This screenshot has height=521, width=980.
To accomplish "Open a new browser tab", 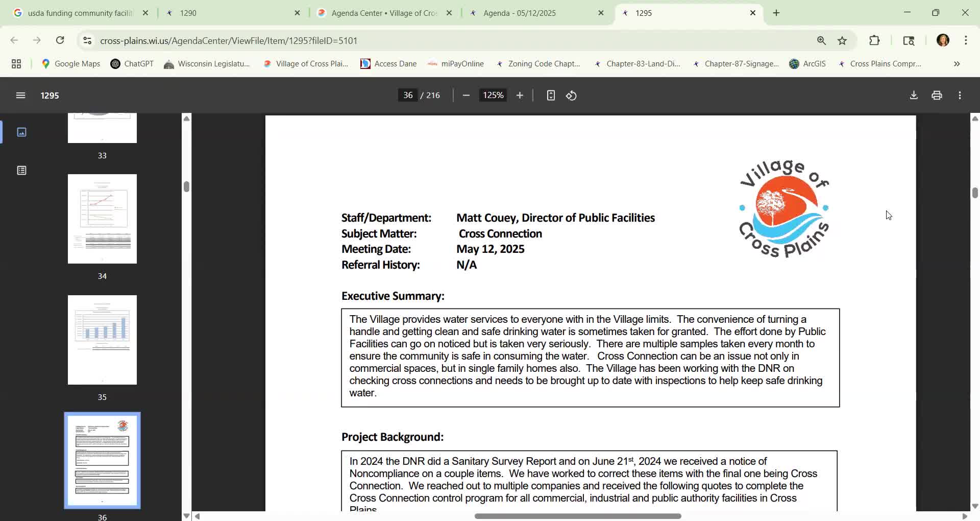I will [x=776, y=13].
